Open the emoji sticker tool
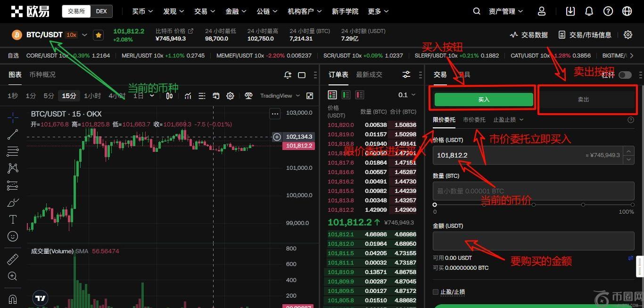644x308 pixels. pos(13,236)
